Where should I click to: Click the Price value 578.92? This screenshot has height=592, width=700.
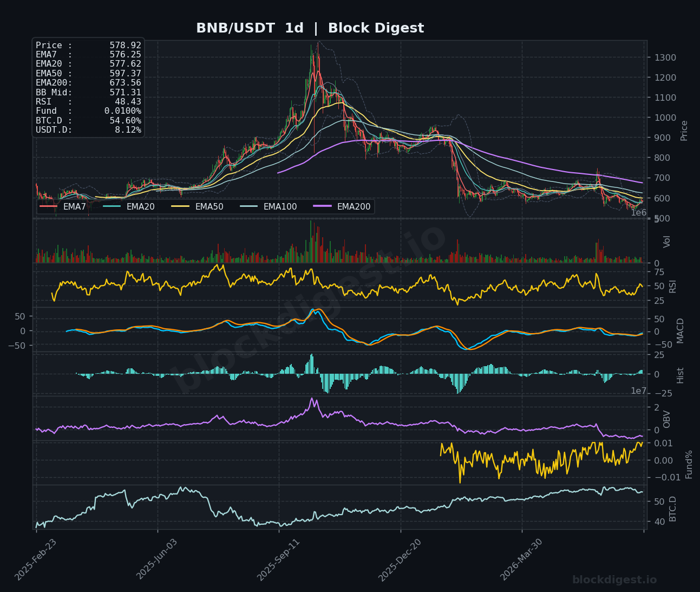(125, 45)
